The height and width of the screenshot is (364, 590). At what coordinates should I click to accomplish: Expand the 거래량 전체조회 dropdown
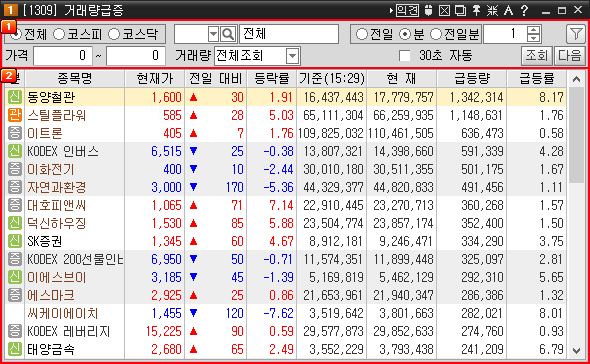[292, 56]
